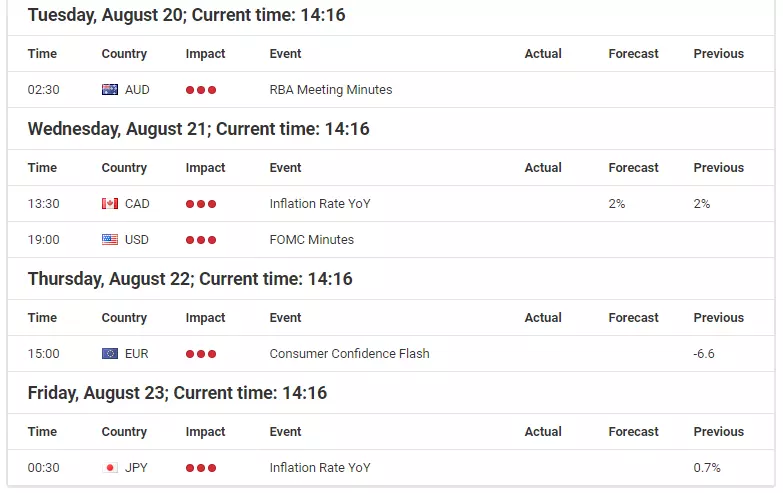Click the US flag icon beside USD

coord(110,240)
